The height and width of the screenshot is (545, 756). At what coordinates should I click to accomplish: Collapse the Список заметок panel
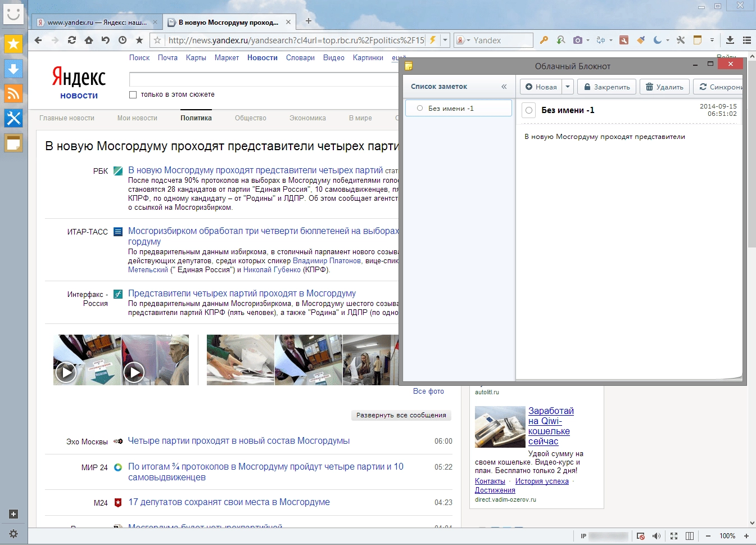[504, 87]
